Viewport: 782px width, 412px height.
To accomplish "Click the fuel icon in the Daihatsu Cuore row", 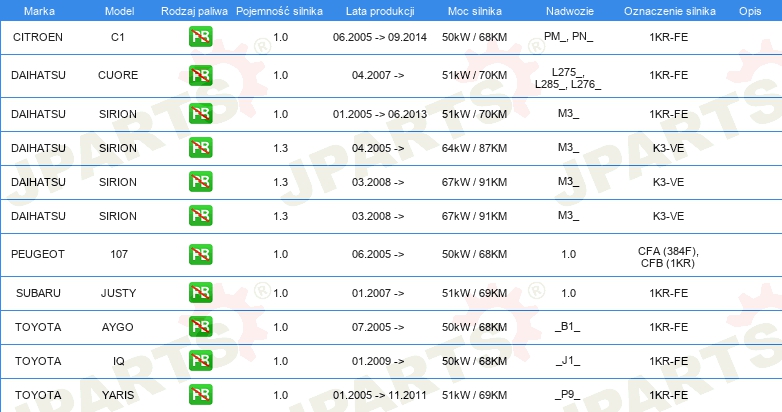I will point(200,75).
